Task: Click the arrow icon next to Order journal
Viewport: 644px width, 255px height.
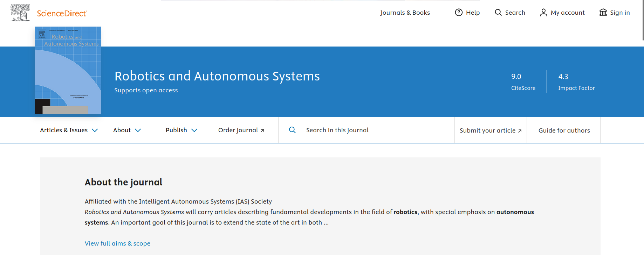Action: pyautogui.click(x=262, y=130)
